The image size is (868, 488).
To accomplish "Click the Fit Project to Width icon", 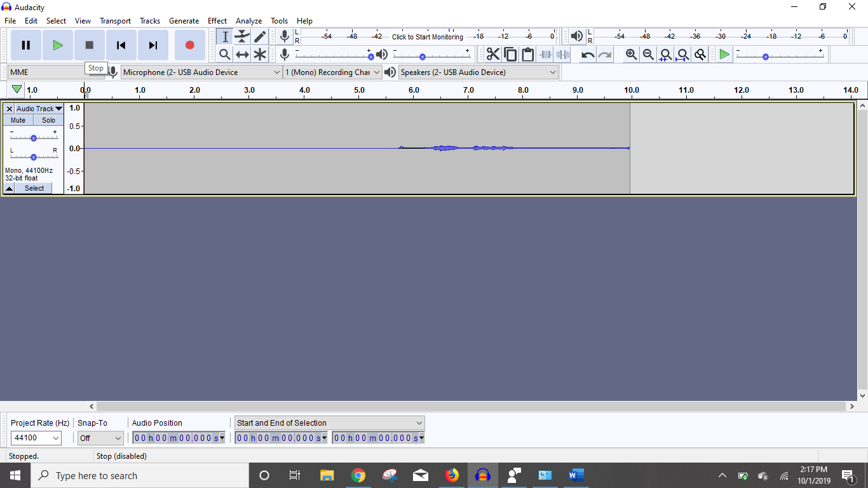I will [682, 55].
